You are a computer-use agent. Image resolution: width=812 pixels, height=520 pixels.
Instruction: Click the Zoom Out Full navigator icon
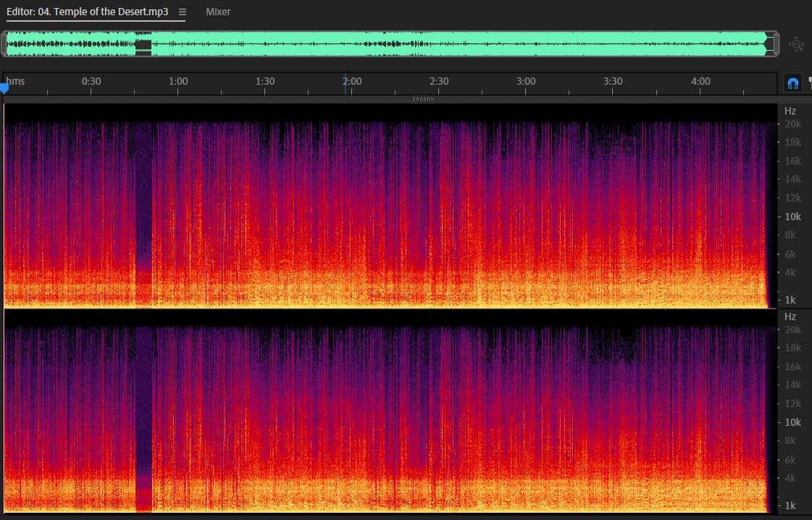pos(796,44)
